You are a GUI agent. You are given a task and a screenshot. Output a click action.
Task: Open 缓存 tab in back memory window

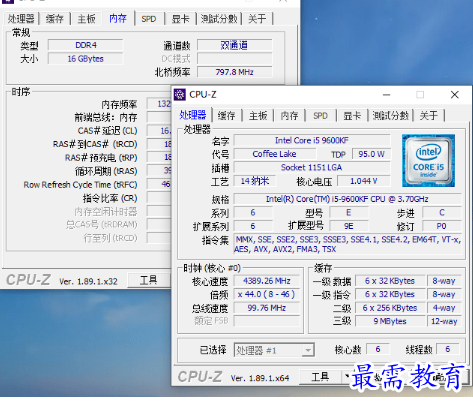pyautogui.click(x=54, y=19)
